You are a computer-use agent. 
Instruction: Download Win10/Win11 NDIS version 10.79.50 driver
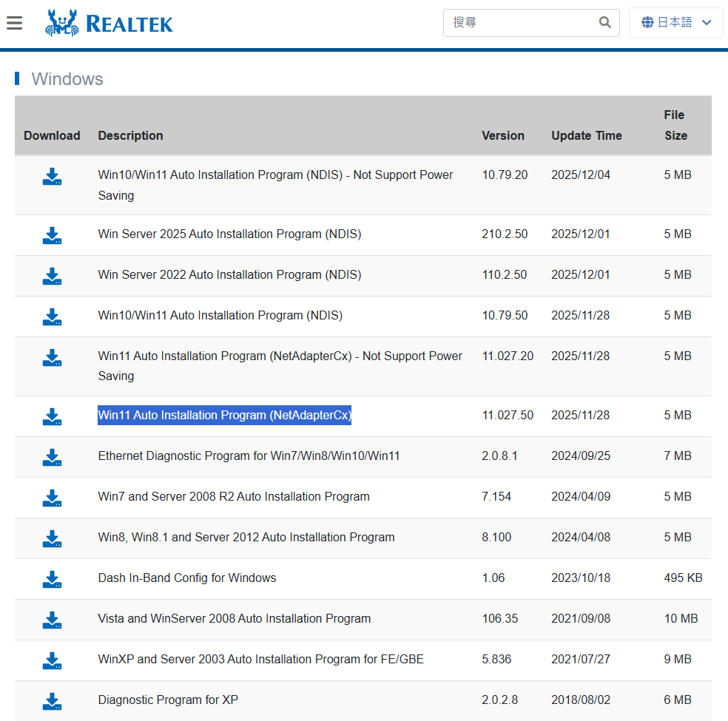tap(52, 317)
